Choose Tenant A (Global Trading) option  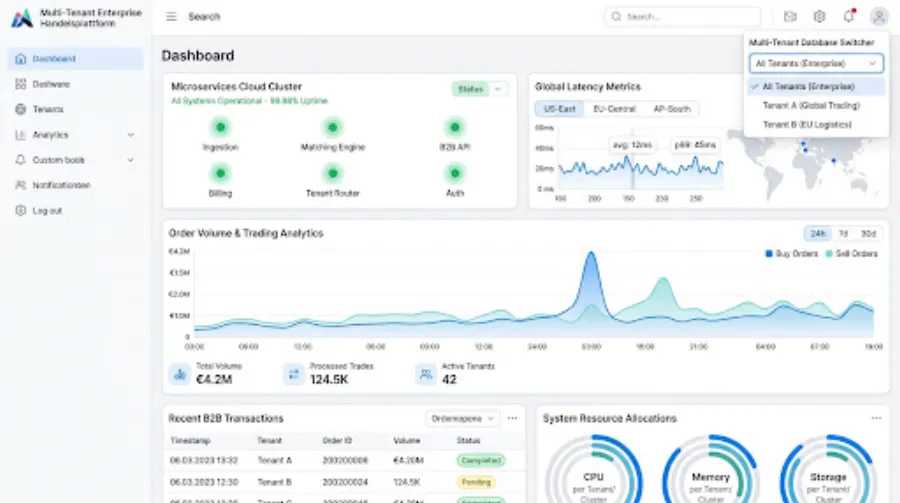(x=816, y=106)
